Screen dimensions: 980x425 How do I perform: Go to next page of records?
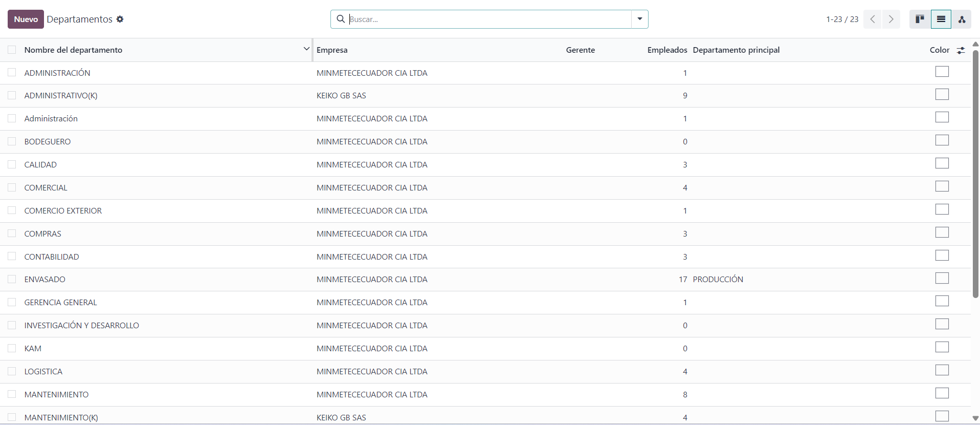pyautogui.click(x=891, y=19)
